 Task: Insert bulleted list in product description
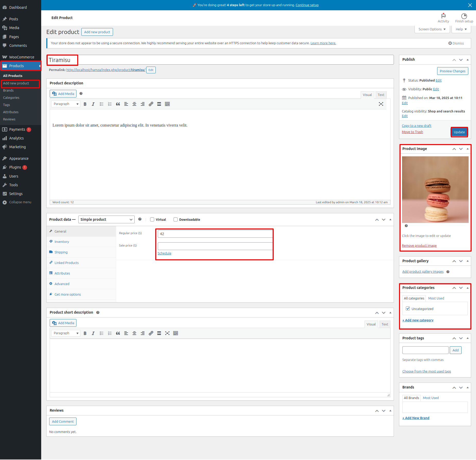pos(101,104)
